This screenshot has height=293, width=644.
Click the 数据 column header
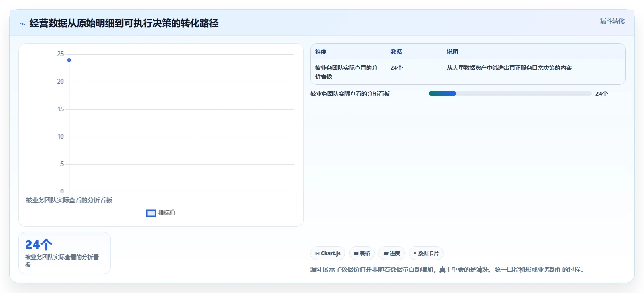coord(396,52)
